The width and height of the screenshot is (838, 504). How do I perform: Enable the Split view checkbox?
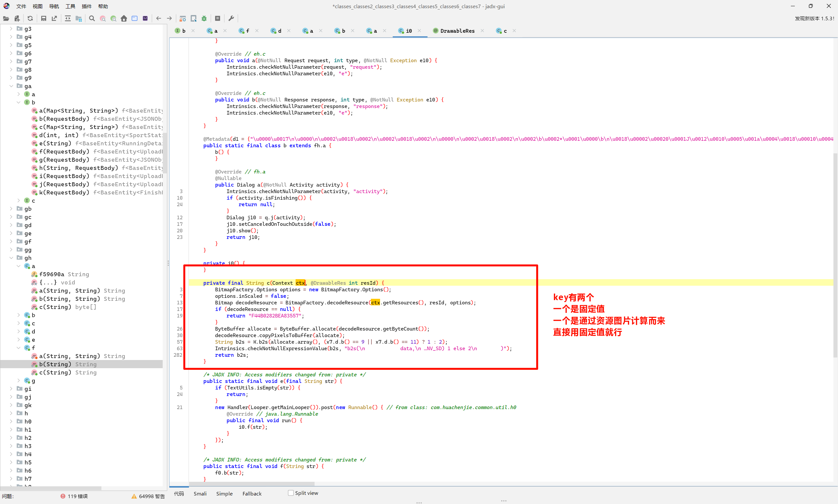[291, 493]
